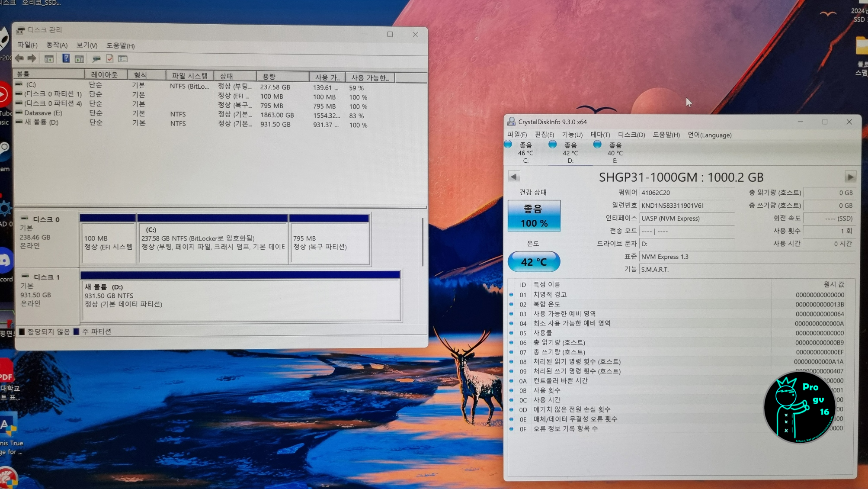This screenshot has height=489, width=868.
Task: Click previous disk arrow in CrystalDiskInfo
Action: click(x=514, y=177)
